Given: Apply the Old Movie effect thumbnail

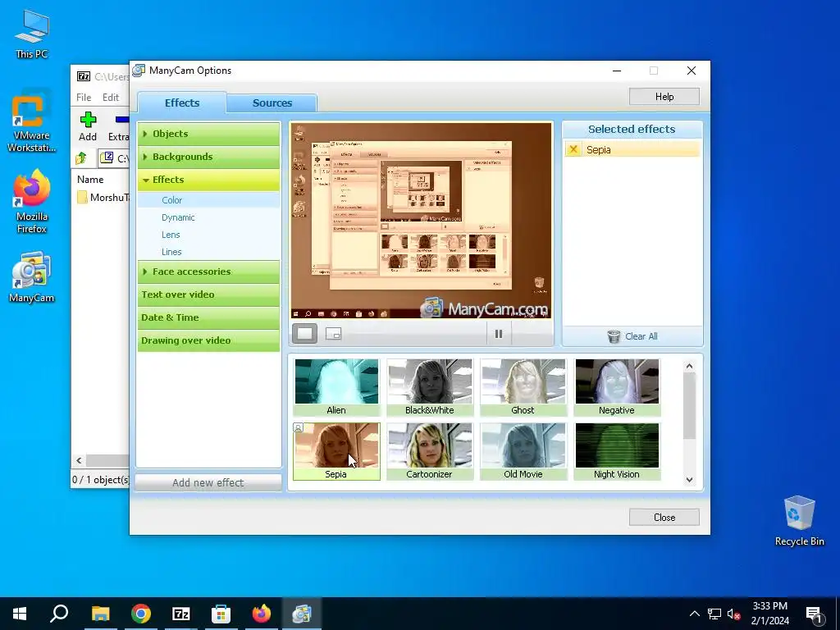Looking at the screenshot, I should (523, 451).
